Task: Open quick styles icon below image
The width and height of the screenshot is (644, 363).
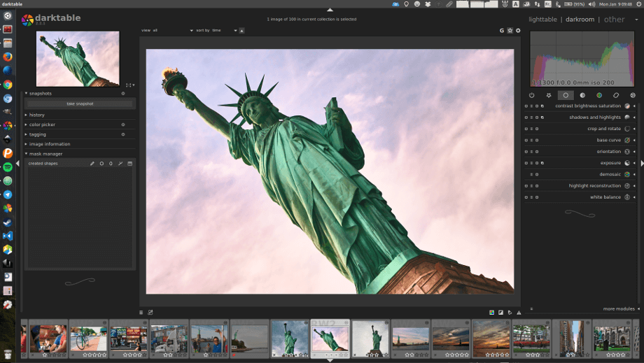Action: 150,313
